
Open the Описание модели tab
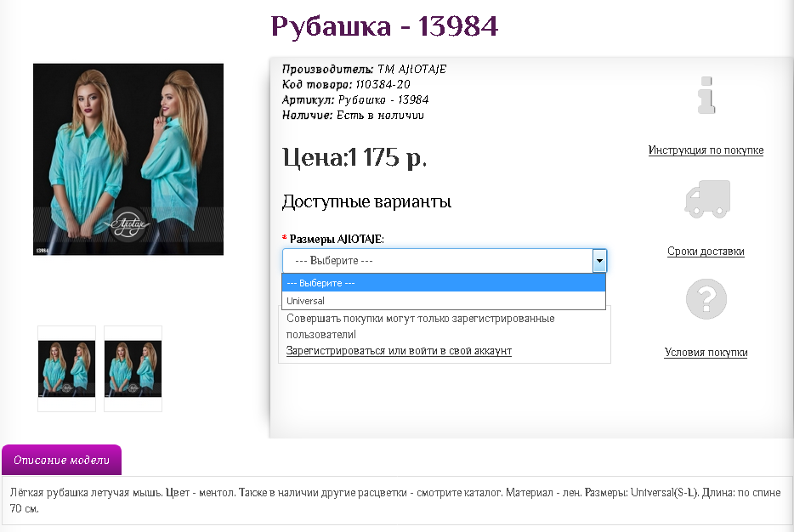tap(61, 460)
